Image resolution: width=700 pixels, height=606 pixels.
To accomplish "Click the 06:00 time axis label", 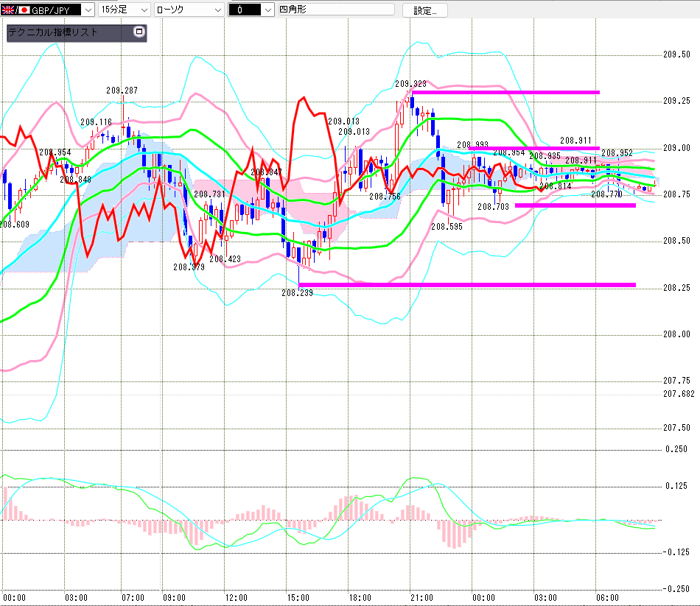I will (x=608, y=598).
